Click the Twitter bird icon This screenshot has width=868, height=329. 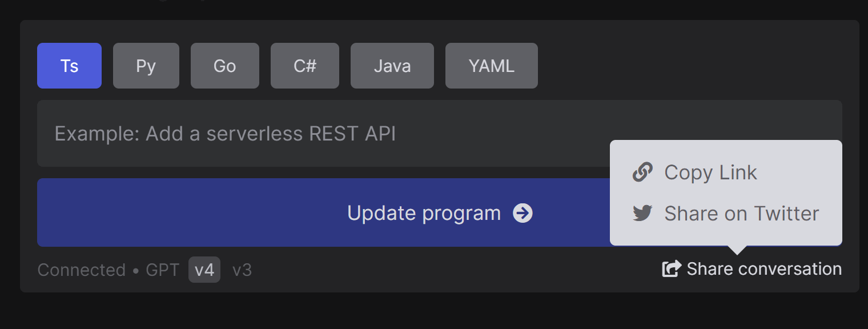click(642, 213)
